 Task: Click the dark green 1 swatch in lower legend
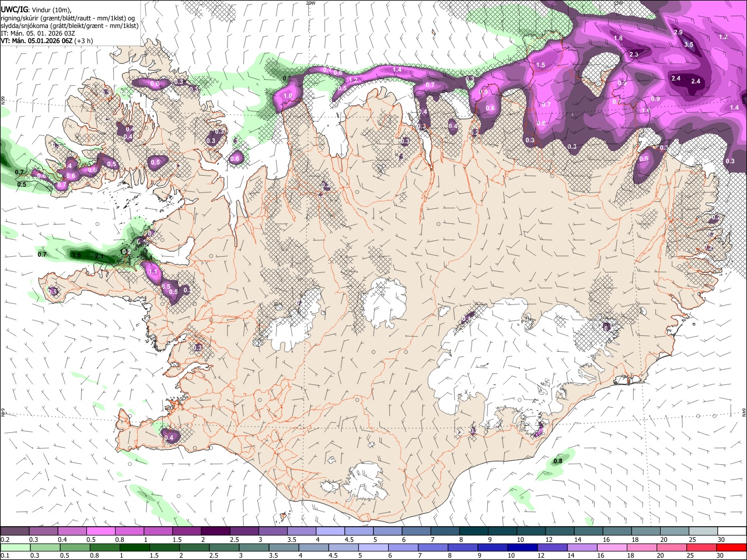click(134, 547)
